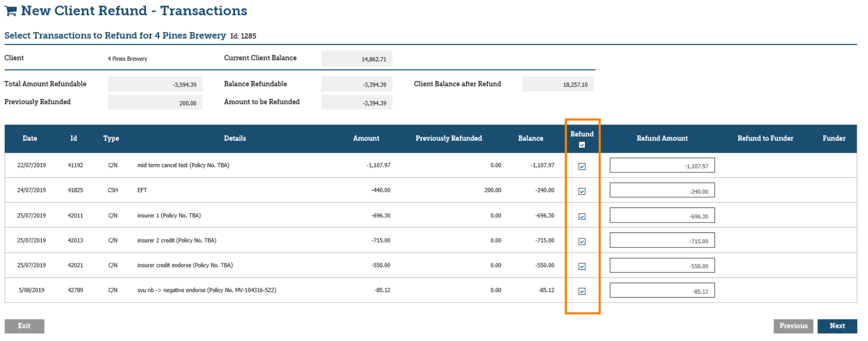Viewport: 868px width, 341px height.
Task: Click the shopping cart icon in title
Action: [10, 11]
